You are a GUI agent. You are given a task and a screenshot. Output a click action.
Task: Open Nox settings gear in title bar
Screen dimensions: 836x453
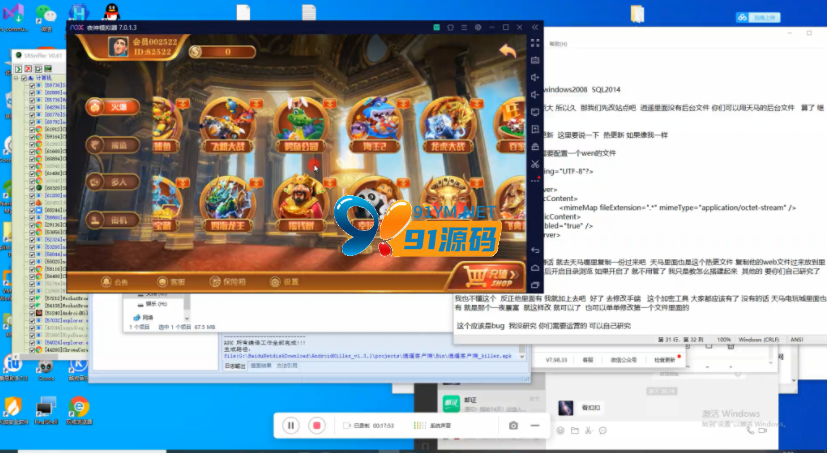pyautogui.click(x=478, y=27)
